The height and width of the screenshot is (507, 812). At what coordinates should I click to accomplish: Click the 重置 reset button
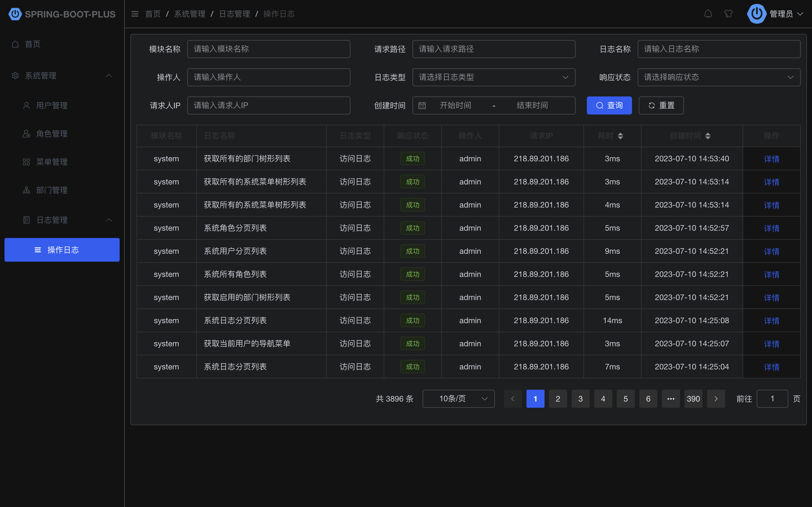pyautogui.click(x=661, y=106)
